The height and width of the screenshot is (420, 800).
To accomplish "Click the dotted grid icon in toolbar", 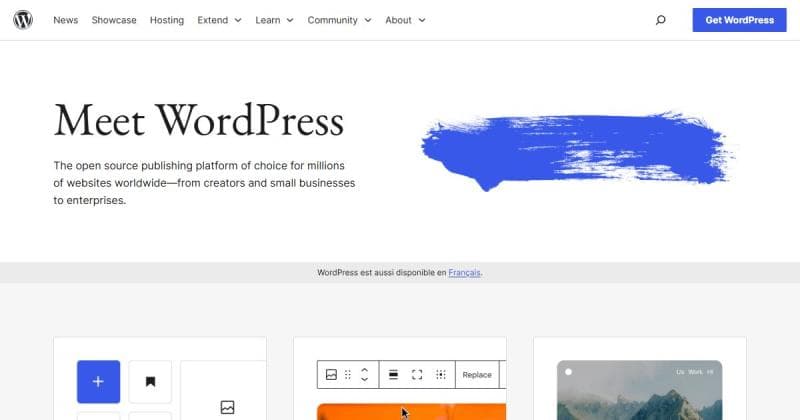I will tap(441, 375).
